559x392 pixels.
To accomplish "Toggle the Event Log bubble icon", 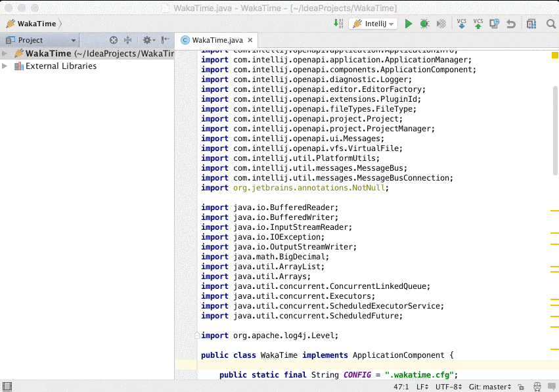I will point(553,387).
